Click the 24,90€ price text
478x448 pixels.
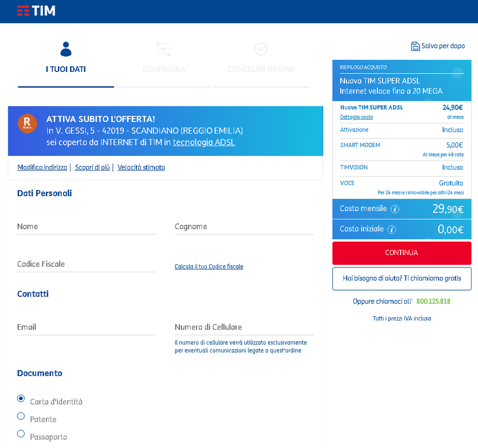tap(452, 107)
